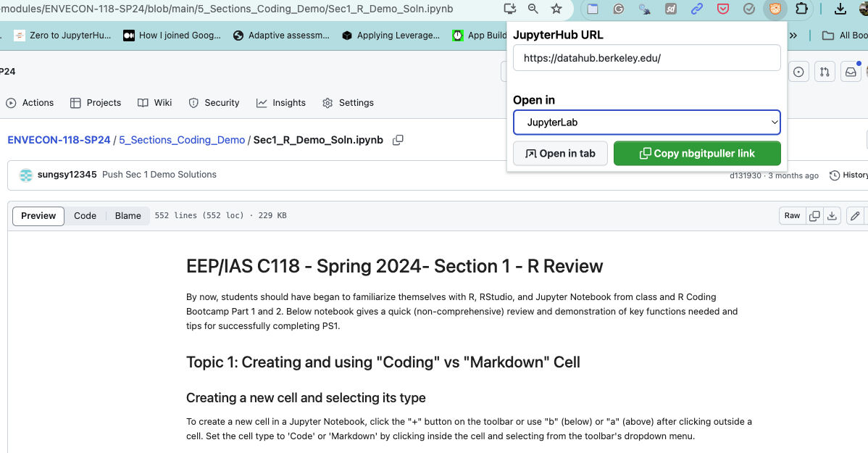Open Zero to JupyterHub bookmark

click(x=62, y=35)
